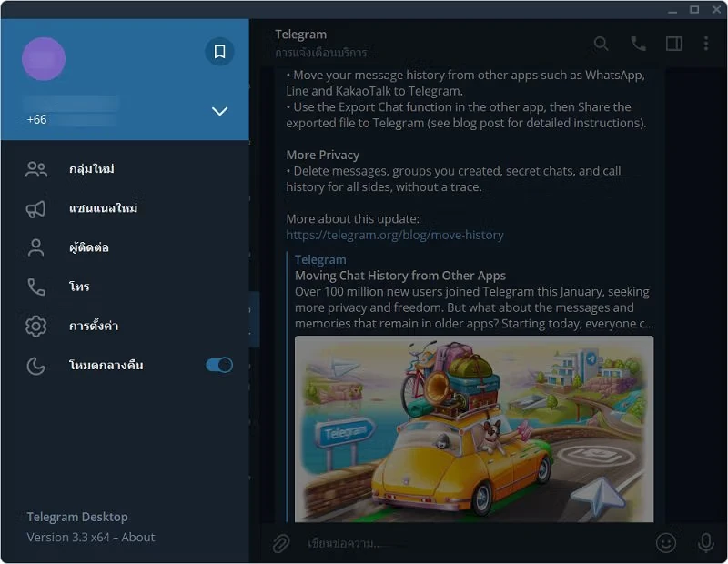Screen dimensions: 728x564
Task: Click the moon night mode icon
Action: click(35, 365)
